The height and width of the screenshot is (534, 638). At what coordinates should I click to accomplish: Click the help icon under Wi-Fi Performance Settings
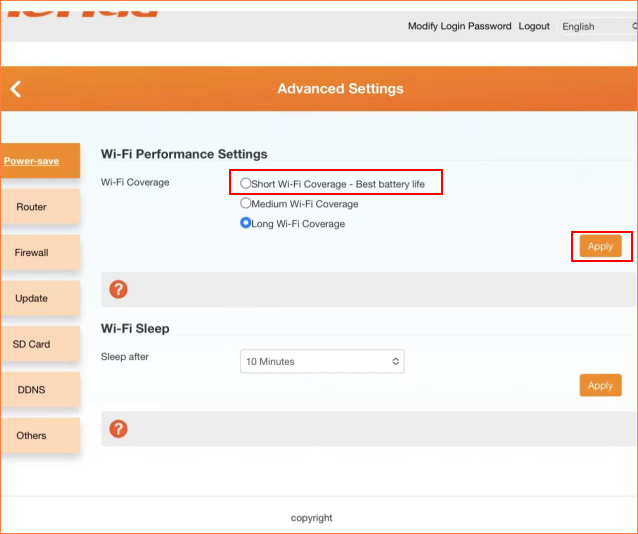[118, 290]
